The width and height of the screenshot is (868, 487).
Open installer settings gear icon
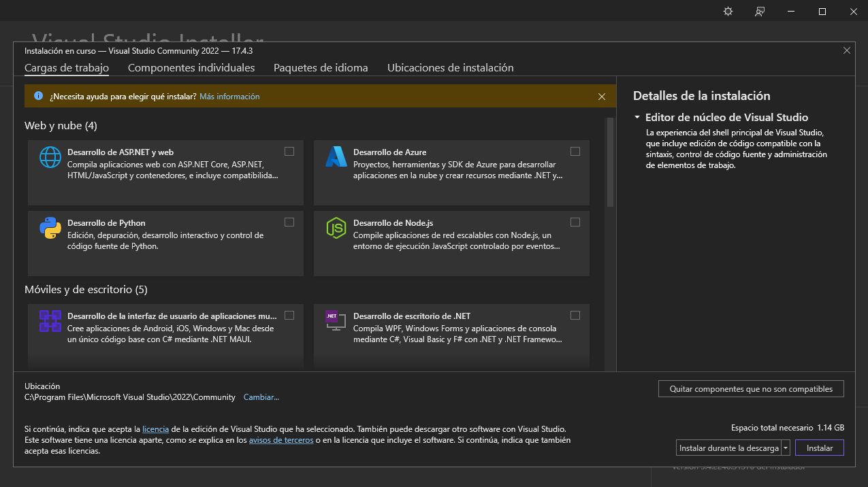point(728,12)
